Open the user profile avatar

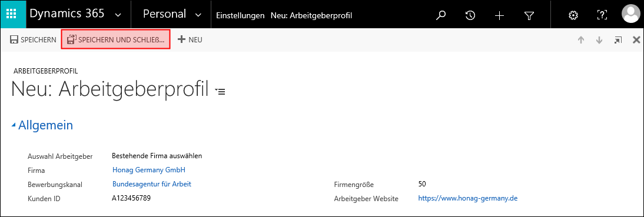632,15
